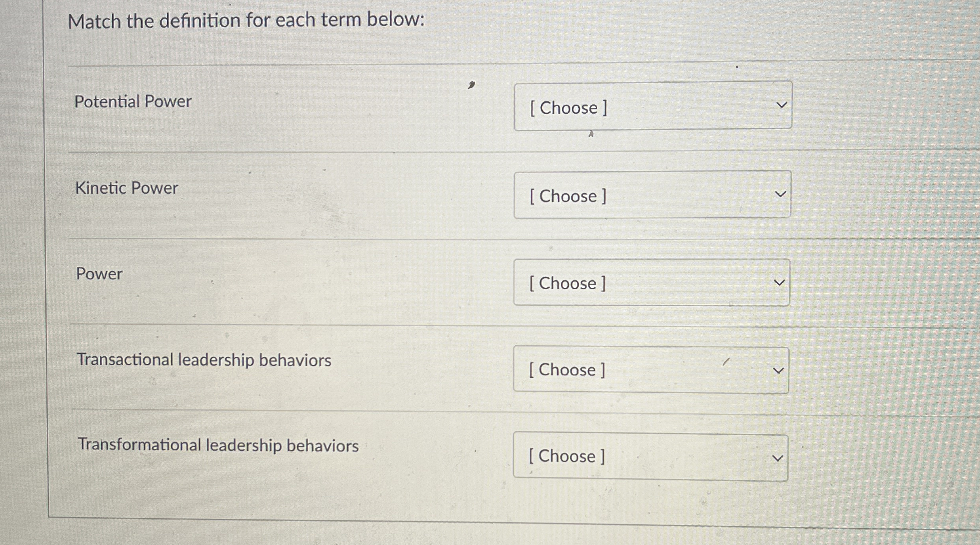Select the [Choose] text in the topmost dropdown

tap(567, 107)
